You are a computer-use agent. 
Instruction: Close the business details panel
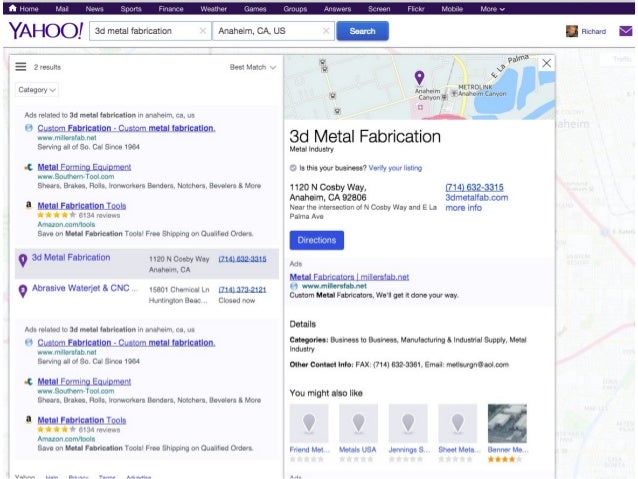(x=546, y=63)
